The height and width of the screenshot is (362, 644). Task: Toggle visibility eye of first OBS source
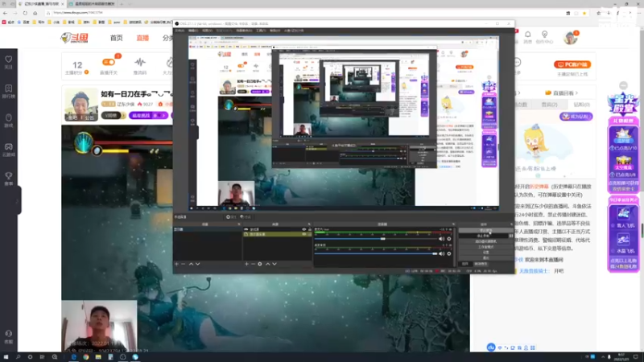click(304, 229)
